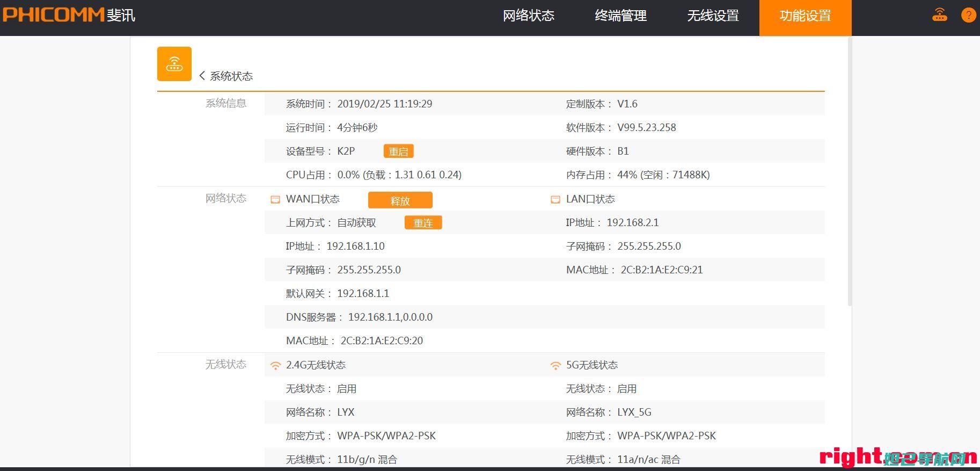Screen dimensions: 980x471
Task: Open the router icon in top bar
Action: coord(939,15)
